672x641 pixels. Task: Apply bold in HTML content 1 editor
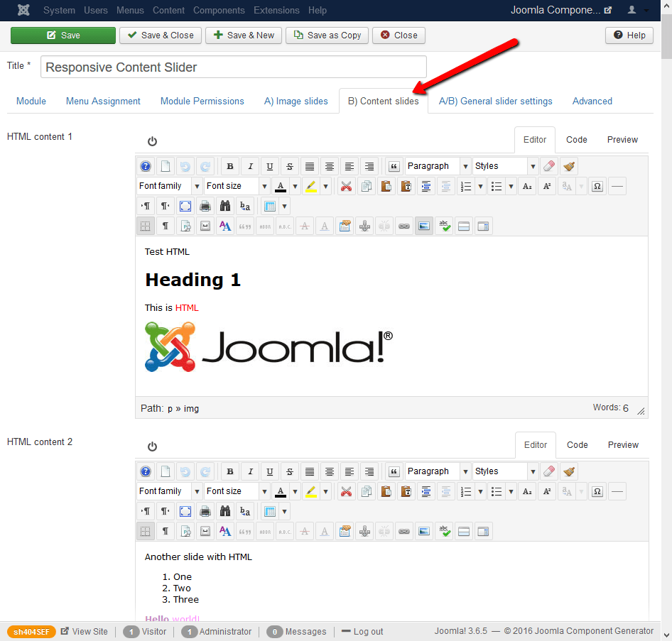[230, 166]
